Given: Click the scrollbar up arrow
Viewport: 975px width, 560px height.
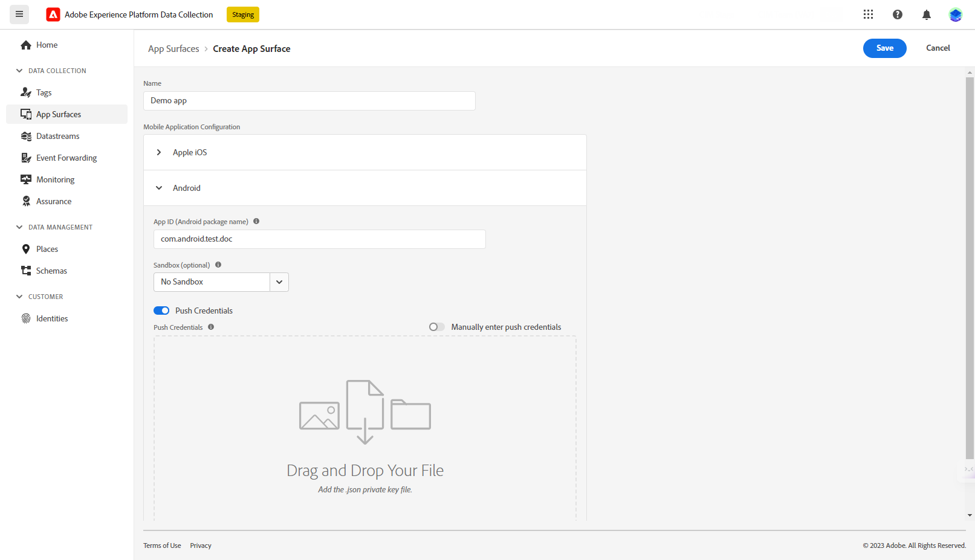Looking at the screenshot, I should (970, 72).
